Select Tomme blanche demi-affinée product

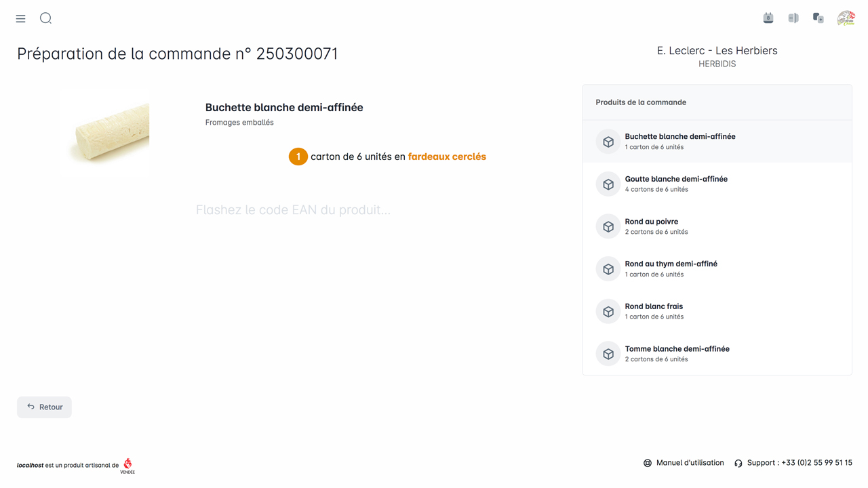click(x=677, y=353)
